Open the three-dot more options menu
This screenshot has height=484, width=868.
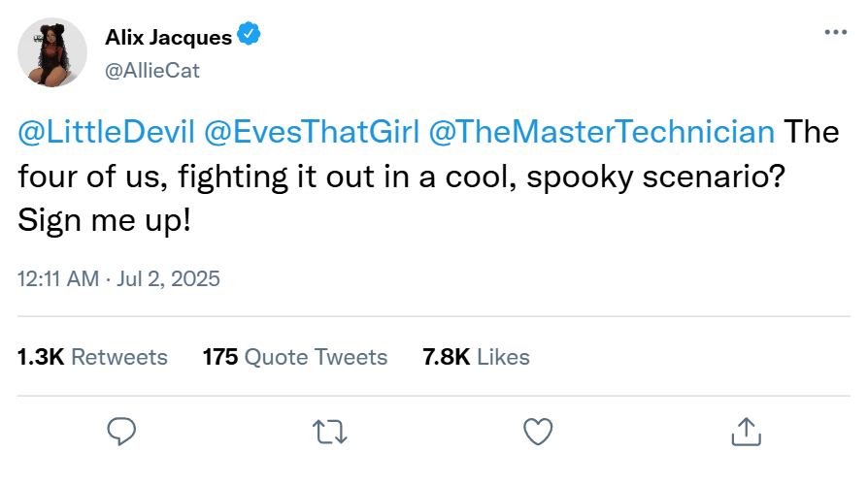835,32
